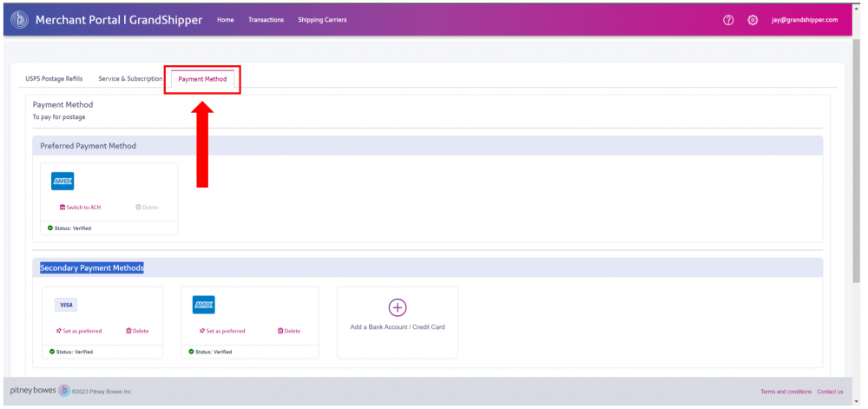Click 'Status: Verified' on the VISA card
The width and height of the screenshot is (868, 409).
click(75, 352)
